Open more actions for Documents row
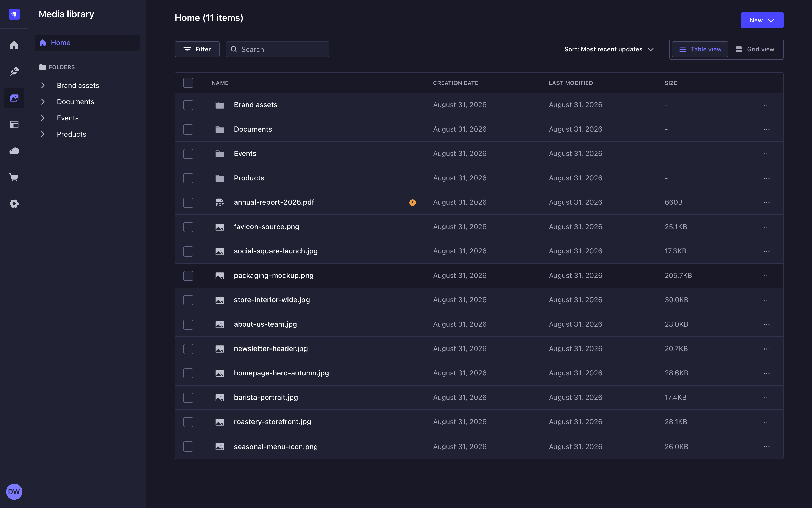Screen dimensions: 812x508 (767, 129)
